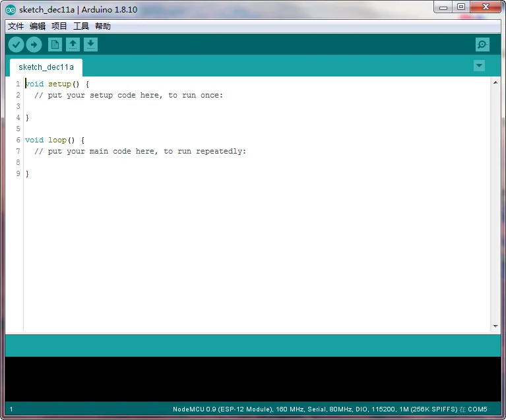Open the Serial Monitor magnifier icon

click(482, 45)
